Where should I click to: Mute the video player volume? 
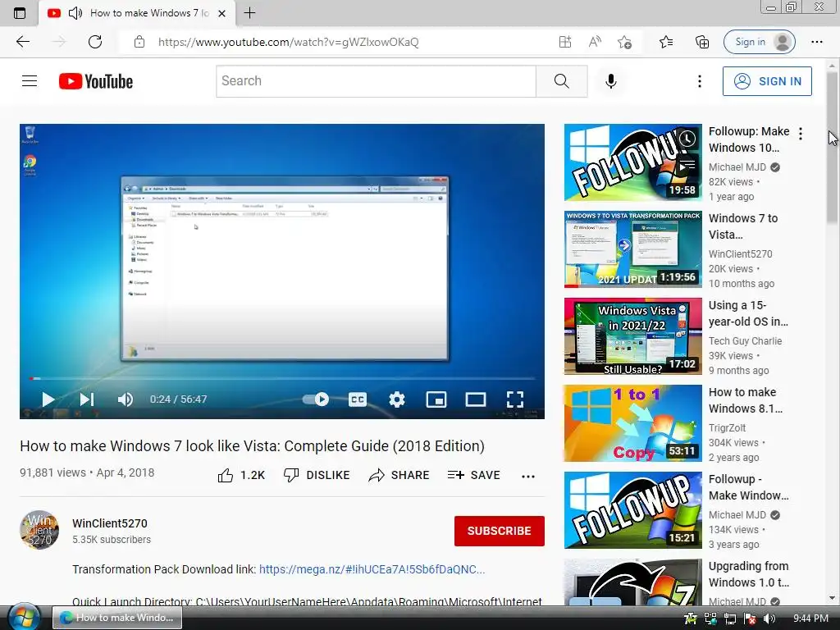126,399
